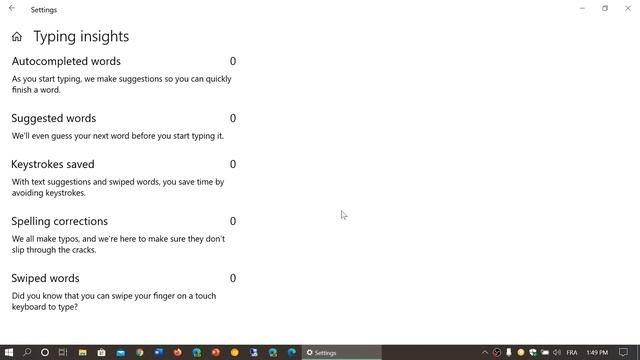Screen dimensions: 640x360
Task: Open the Windows Start menu
Action: 9,352
